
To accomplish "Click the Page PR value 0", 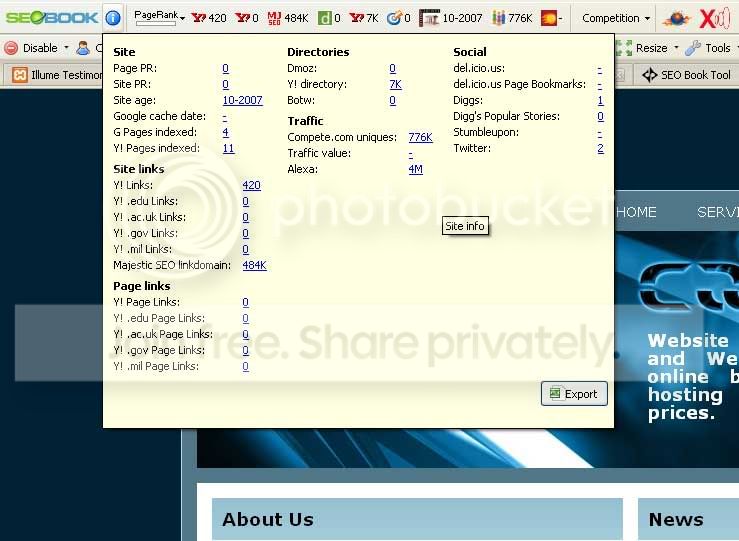I will 225,68.
